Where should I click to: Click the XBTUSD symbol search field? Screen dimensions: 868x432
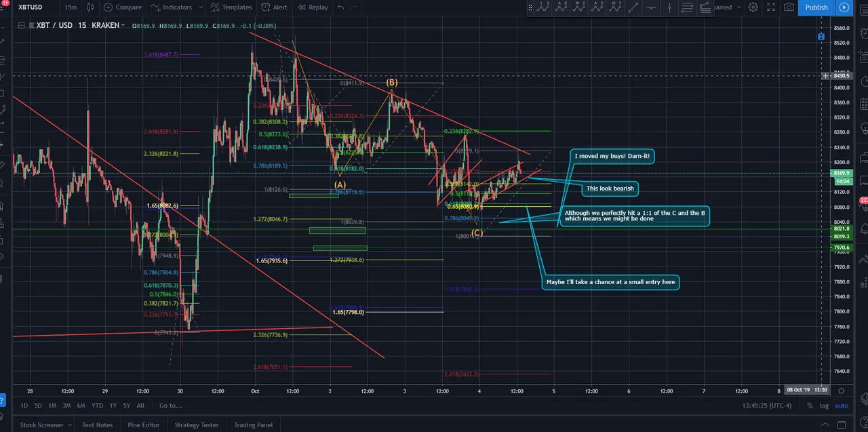click(31, 7)
